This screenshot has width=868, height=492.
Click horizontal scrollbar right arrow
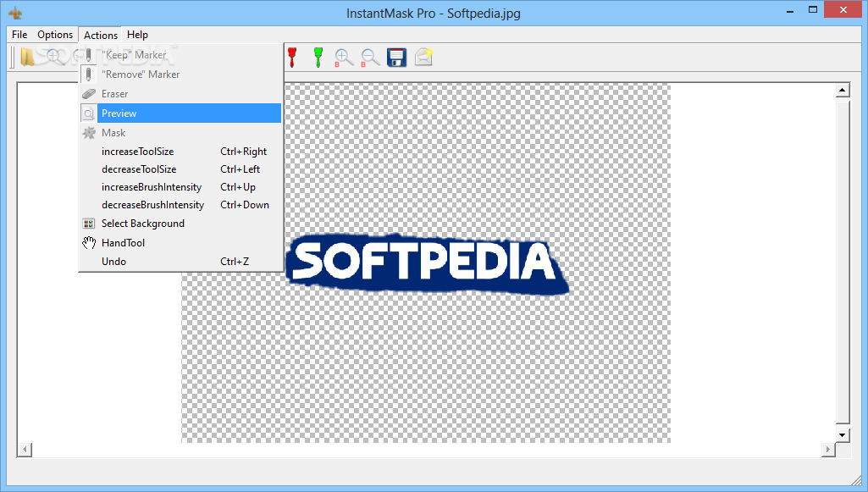tap(828, 450)
